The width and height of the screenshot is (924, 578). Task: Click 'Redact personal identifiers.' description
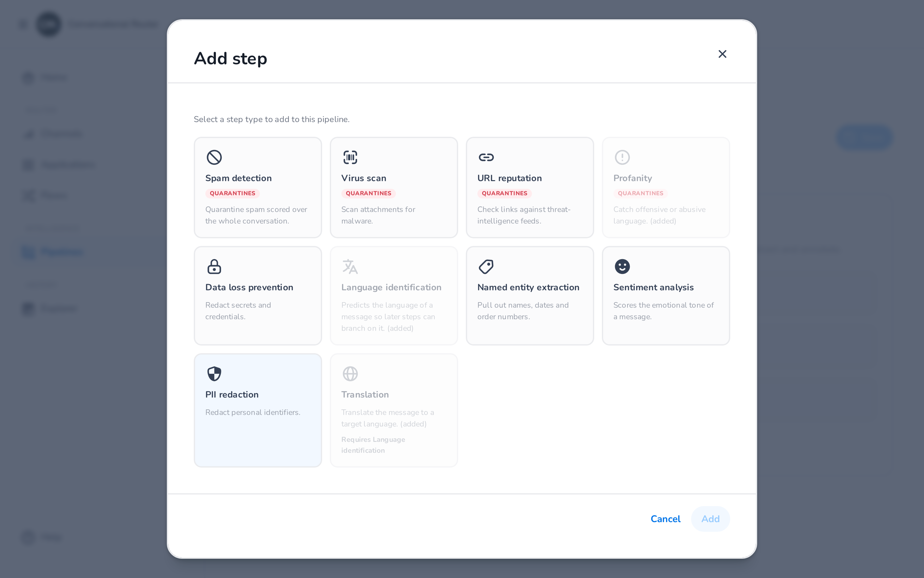[253, 413]
